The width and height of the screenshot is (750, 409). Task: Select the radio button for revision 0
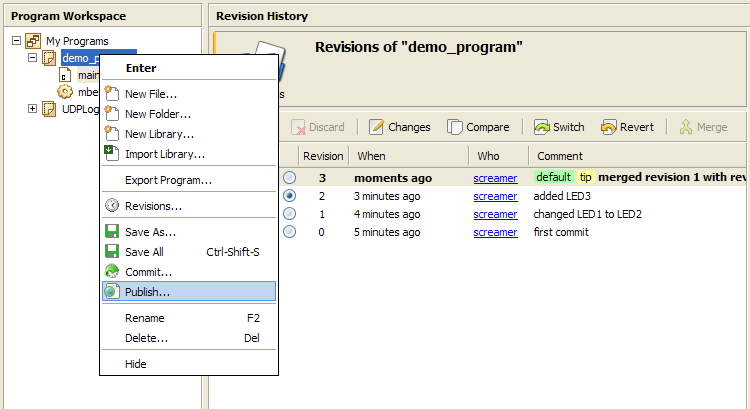[289, 232]
